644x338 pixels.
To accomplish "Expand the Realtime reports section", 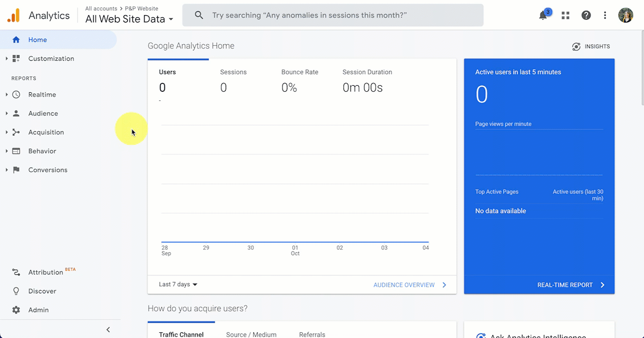I will pyautogui.click(x=41, y=95).
